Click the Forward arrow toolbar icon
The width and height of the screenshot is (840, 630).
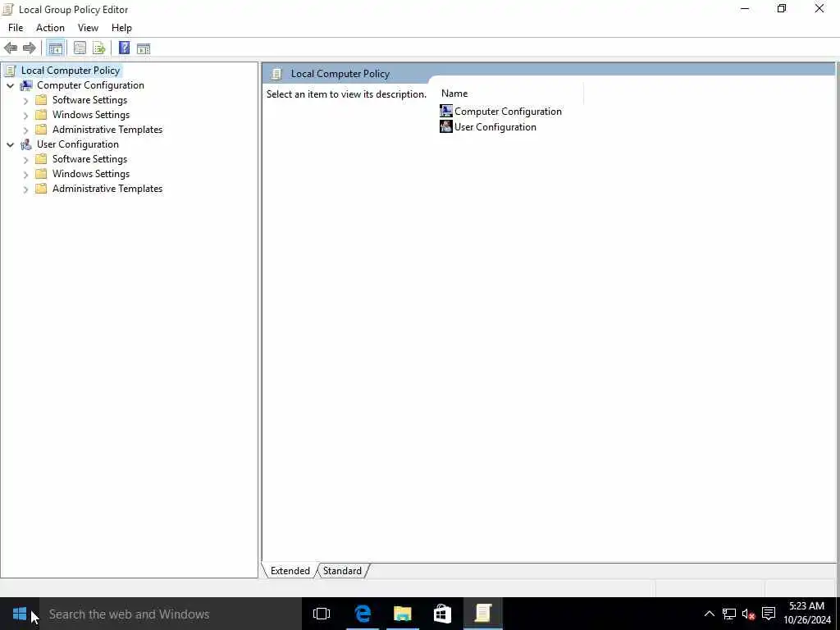(x=30, y=48)
